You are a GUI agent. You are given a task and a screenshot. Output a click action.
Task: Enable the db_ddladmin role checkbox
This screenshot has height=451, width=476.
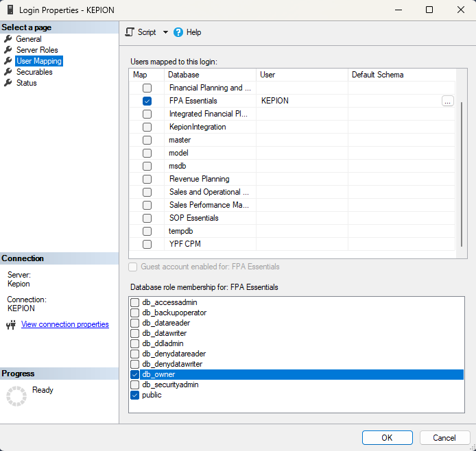(x=135, y=344)
